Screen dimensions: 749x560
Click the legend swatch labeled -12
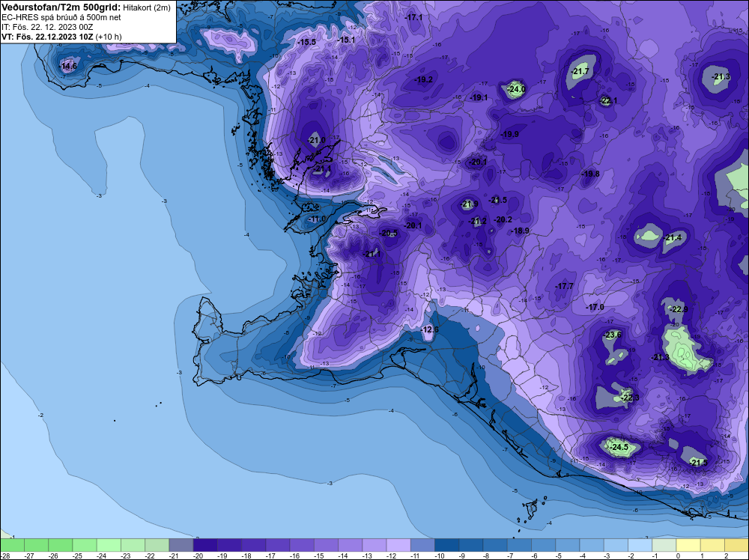pyautogui.click(x=398, y=545)
